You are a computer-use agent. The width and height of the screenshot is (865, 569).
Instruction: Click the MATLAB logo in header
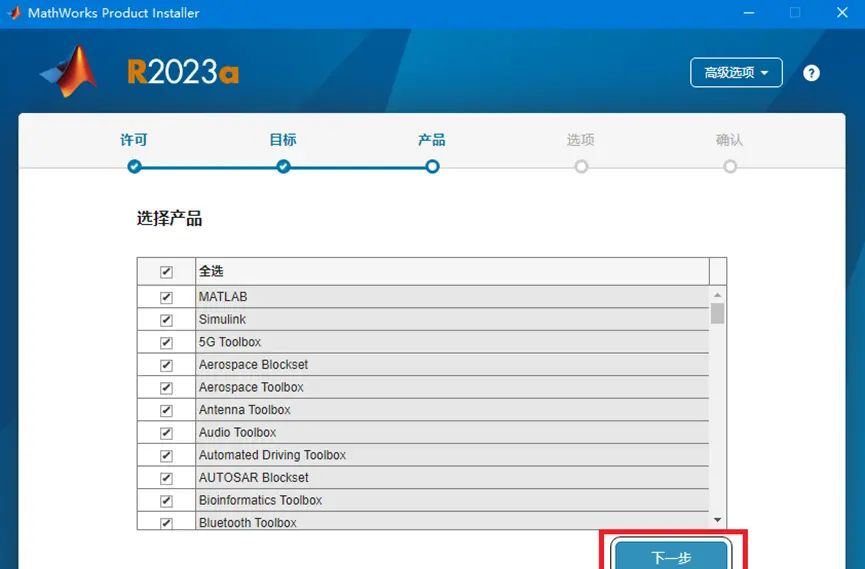click(x=70, y=72)
